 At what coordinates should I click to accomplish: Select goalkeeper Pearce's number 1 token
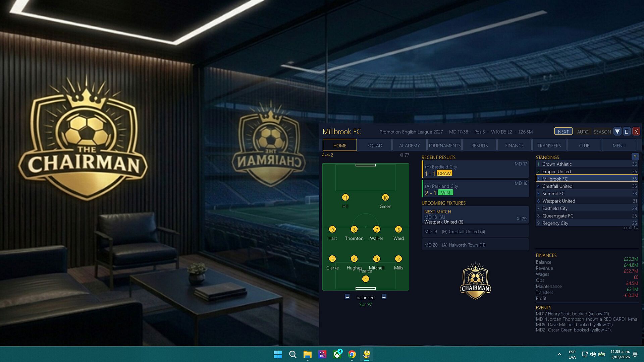(x=366, y=279)
